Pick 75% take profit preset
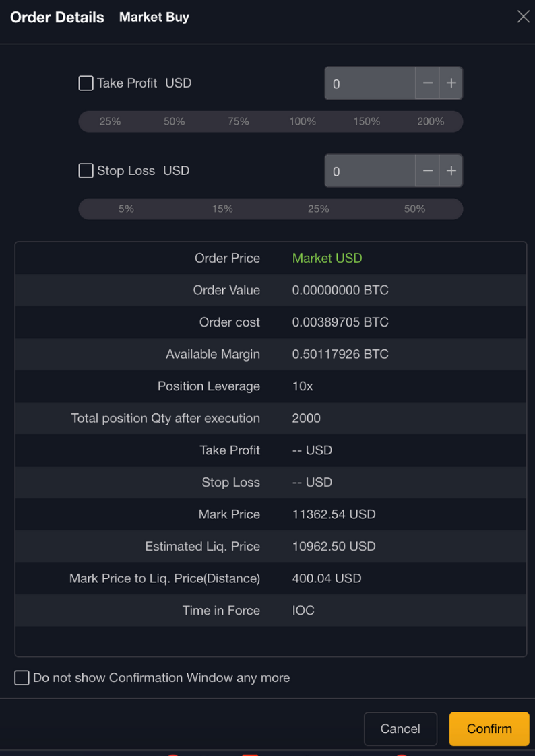Image resolution: width=535 pixels, height=756 pixels. click(x=239, y=122)
